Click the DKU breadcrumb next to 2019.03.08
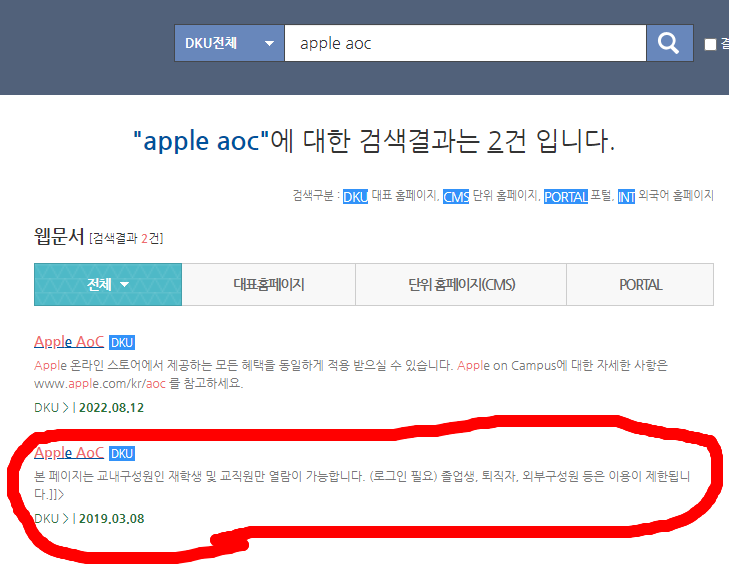The height and width of the screenshot is (583, 729). point(46,518)
